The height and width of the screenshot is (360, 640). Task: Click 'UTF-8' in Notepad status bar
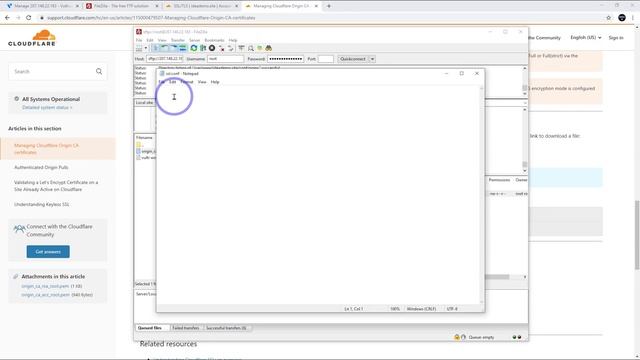452,309
